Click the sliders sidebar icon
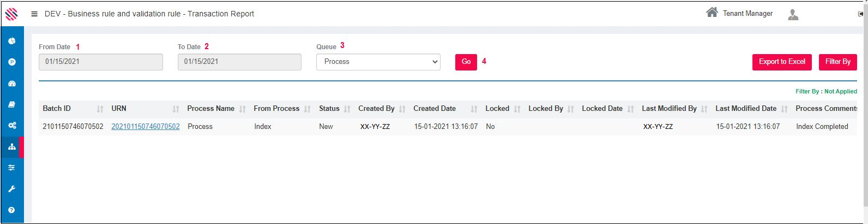 click(x=11, y=168)
